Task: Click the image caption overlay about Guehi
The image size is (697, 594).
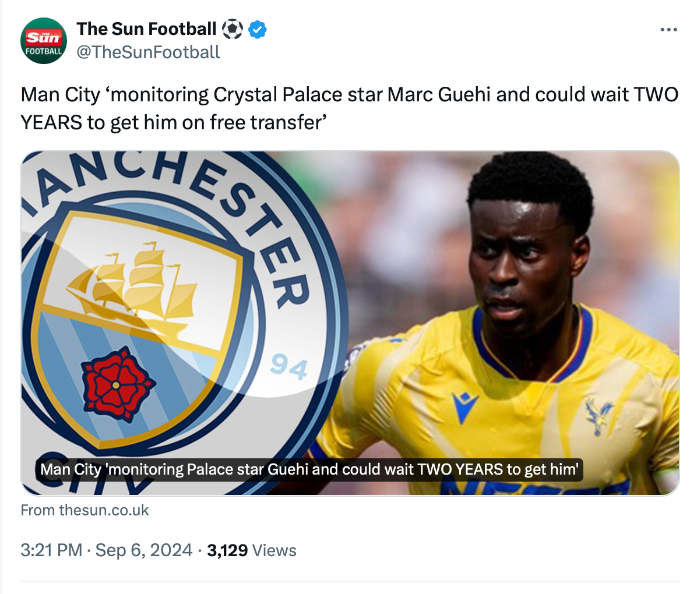Action: [310, 468]
